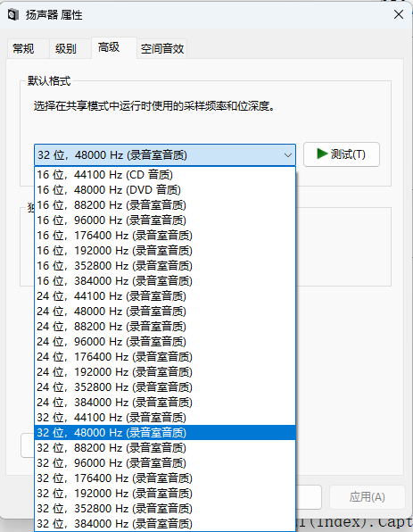Close the 扬声器 属性 dialog
This screenshot has height=532, width=413.
(x=399, y=14)
